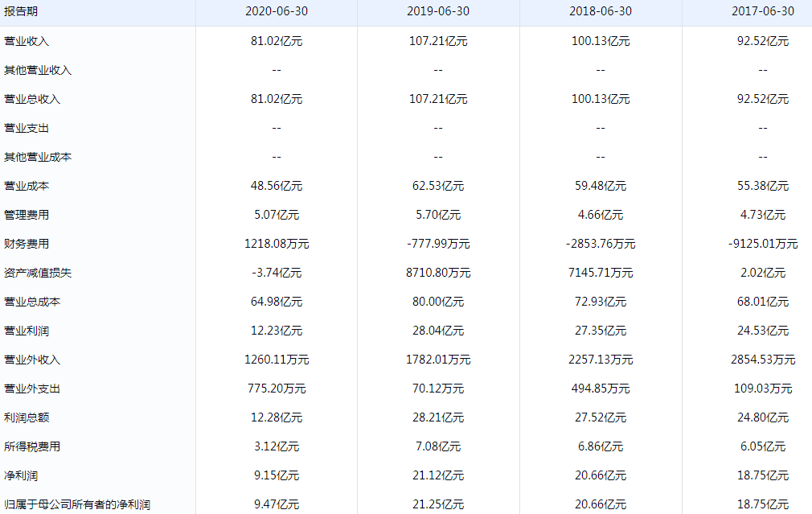The width and height of the screenshot is (812, 514).
Task: Select the 7145.71万元 cell
Action: coord(601,273)
